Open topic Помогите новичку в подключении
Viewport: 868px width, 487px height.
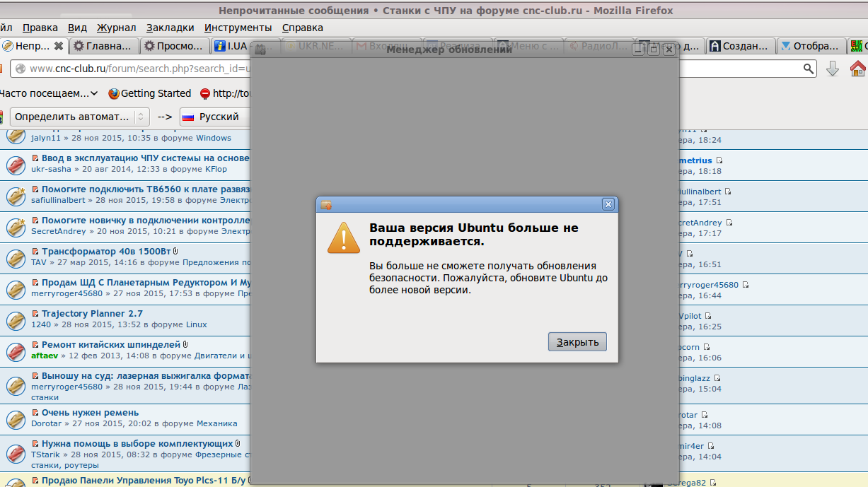[146, 221]
